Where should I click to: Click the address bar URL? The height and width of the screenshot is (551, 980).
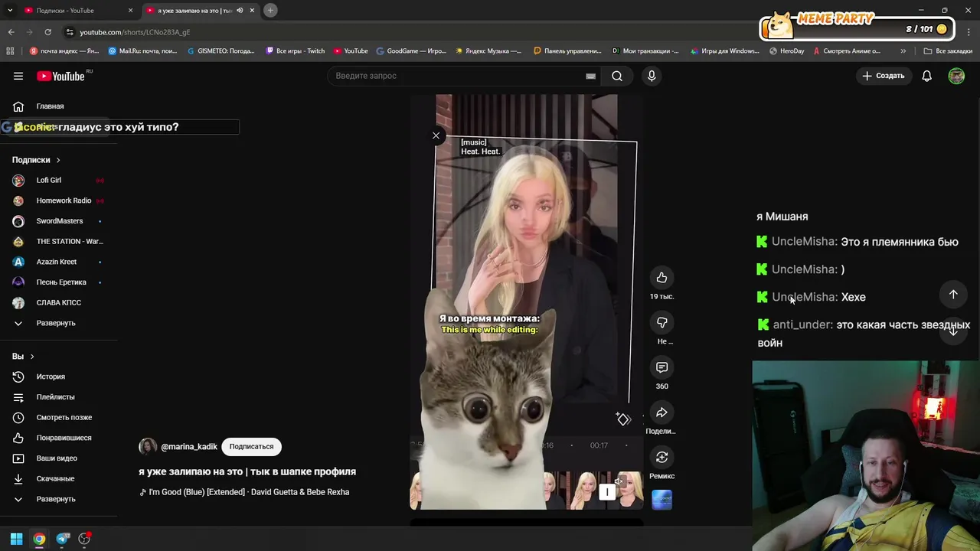pyautogui.click(x=135, y=32)
